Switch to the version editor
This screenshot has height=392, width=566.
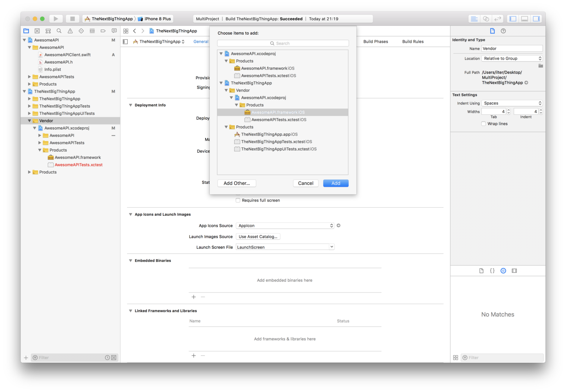[498, 19]
